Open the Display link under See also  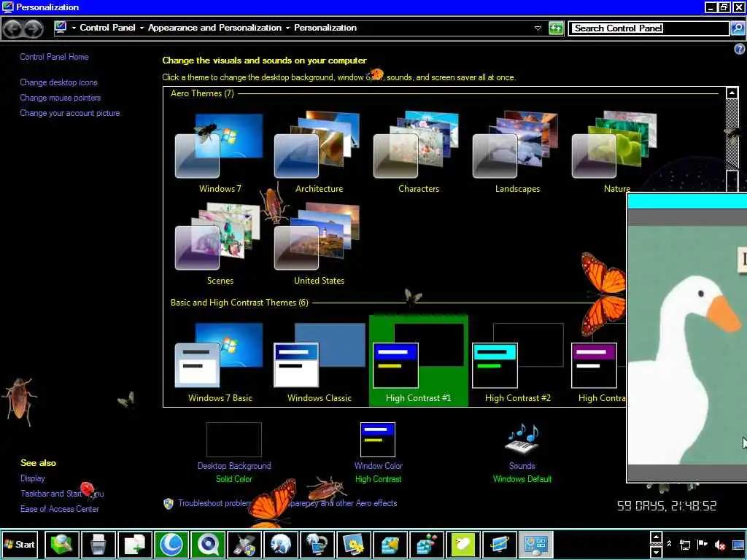point(33,478)
